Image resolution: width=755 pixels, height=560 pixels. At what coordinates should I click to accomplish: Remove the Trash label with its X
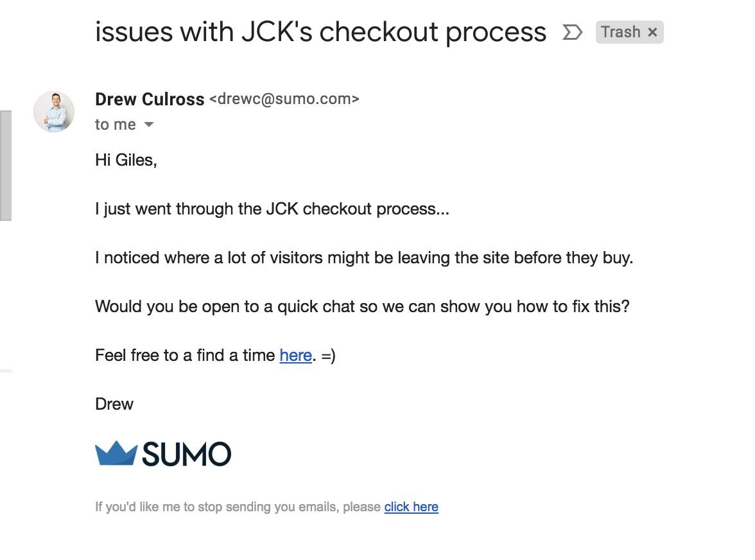coord(652,32)
